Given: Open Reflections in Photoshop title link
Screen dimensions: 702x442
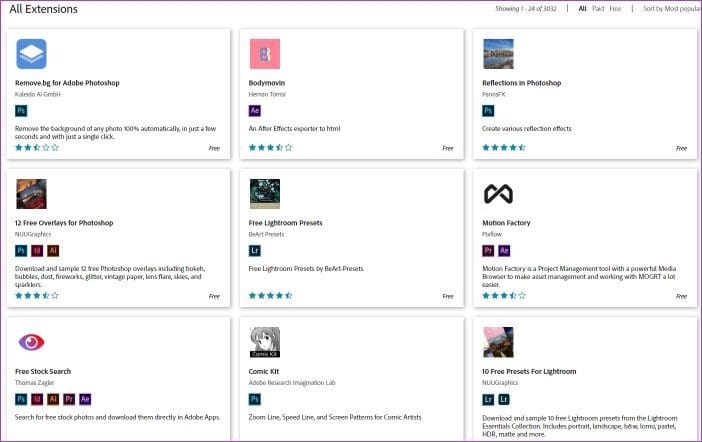Looking at the screenshot, I should pos(522,83).
